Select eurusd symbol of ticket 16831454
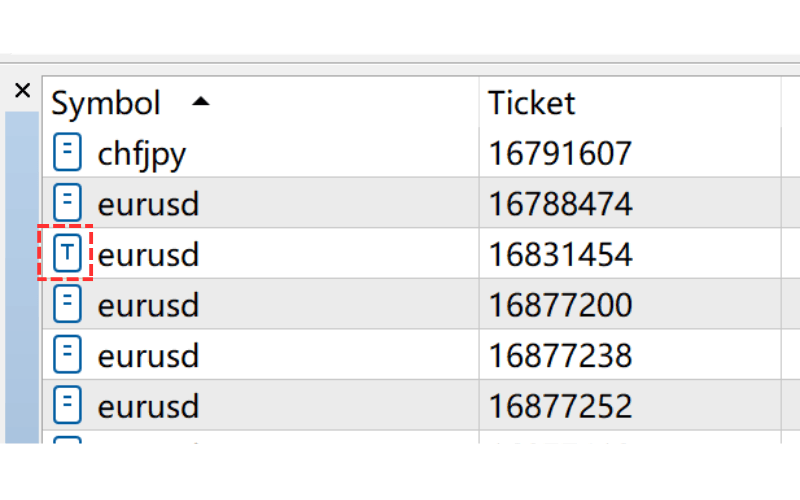800x500 pixels. [148, 254]
